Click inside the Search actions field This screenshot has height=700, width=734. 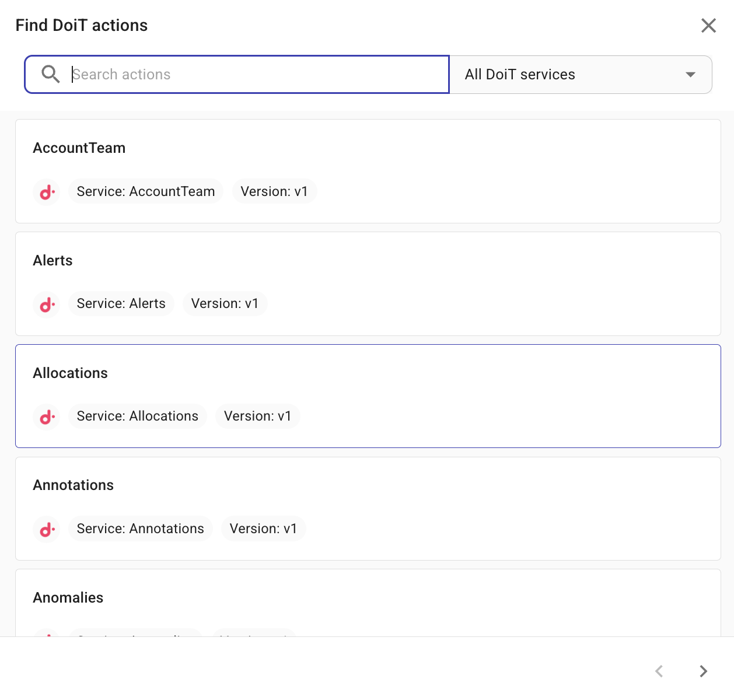coord(233,74)
